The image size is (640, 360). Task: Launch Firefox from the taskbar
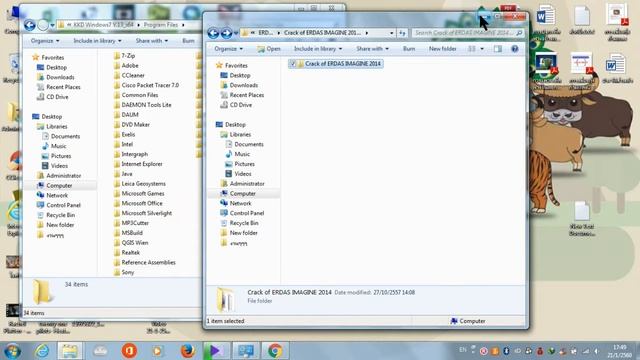(x=187, y=351)
